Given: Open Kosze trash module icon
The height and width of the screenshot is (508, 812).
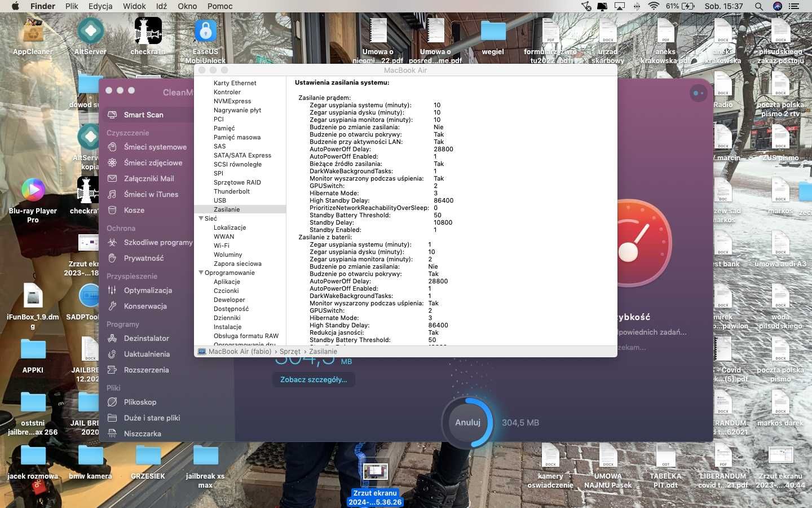Looking at the screenshot, I should click(112, 210).
